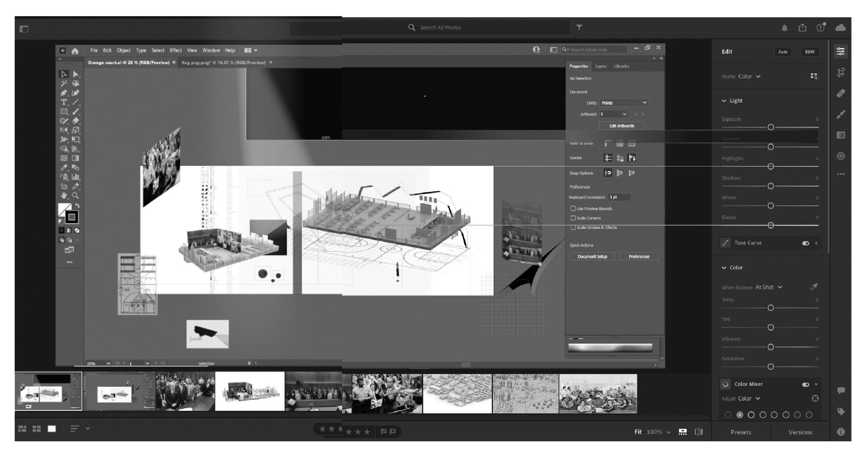Expand the Tone Curve panel arrow

[x=816, y=243]
